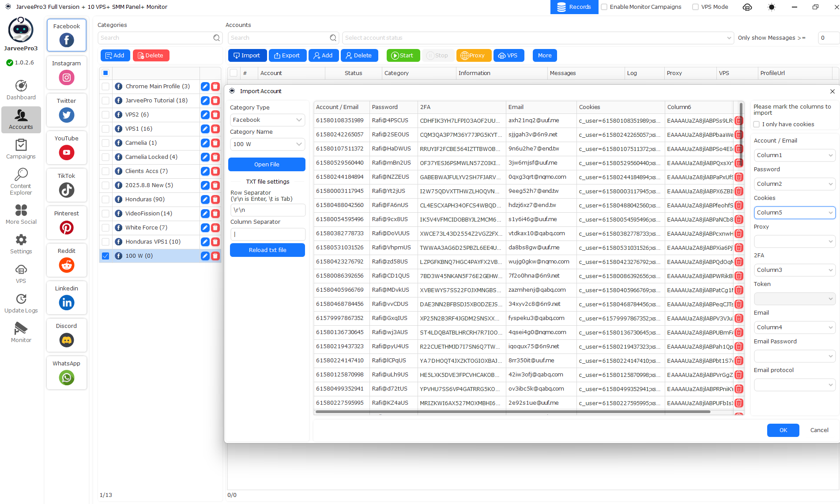
Task: Select the TikTok platform icon
Action: (67, 190)
